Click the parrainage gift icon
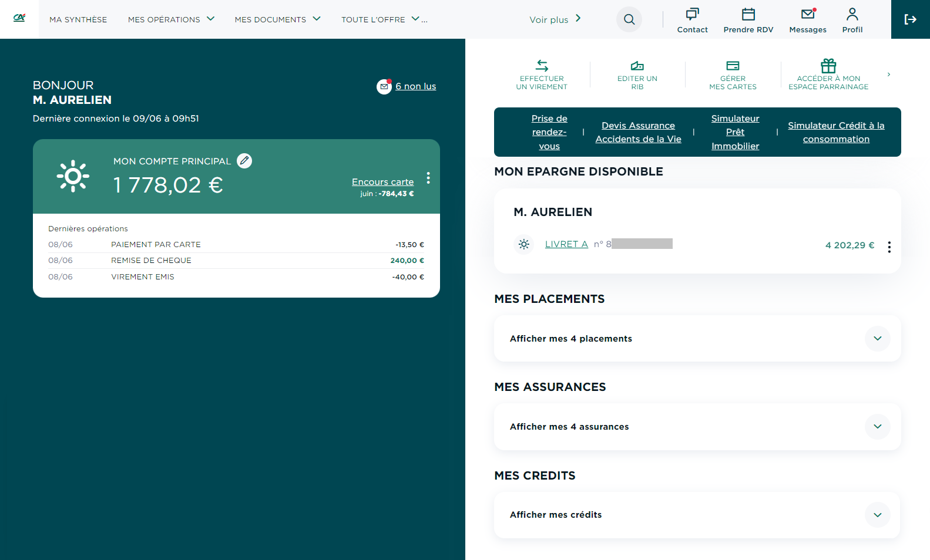 pyautogui.click(x=828, y=66)
